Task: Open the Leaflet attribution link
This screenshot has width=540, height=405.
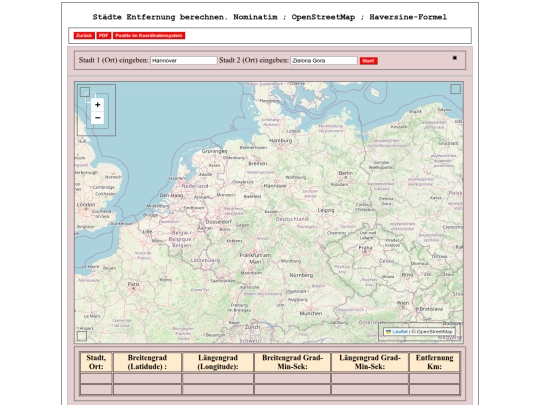Action: (x=399, y=332)
